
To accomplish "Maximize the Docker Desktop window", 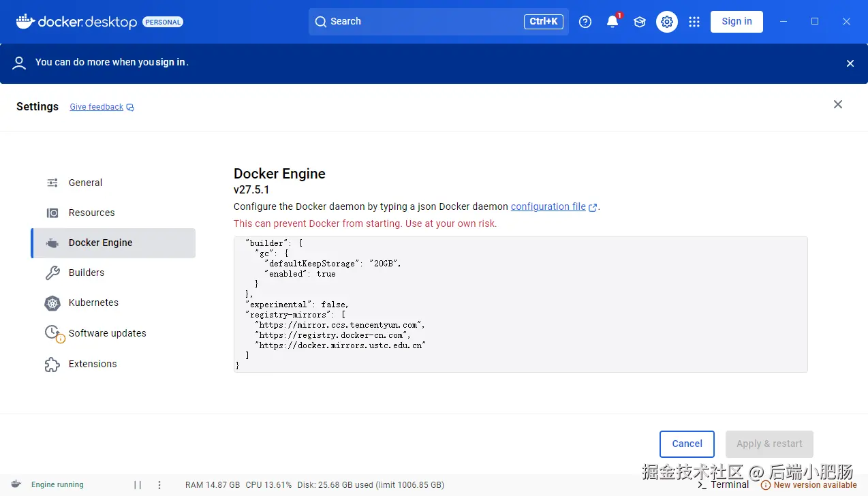I will coord(815,22).
